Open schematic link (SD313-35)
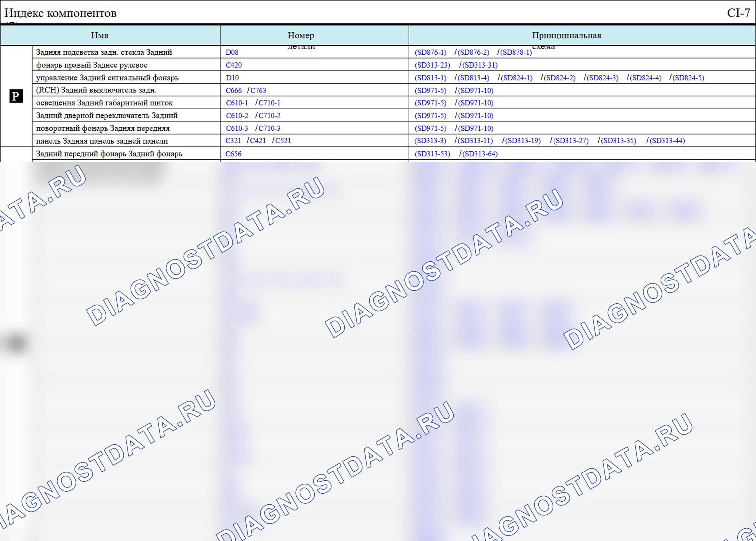Screen dimensions: 756x541 point(619,141)
